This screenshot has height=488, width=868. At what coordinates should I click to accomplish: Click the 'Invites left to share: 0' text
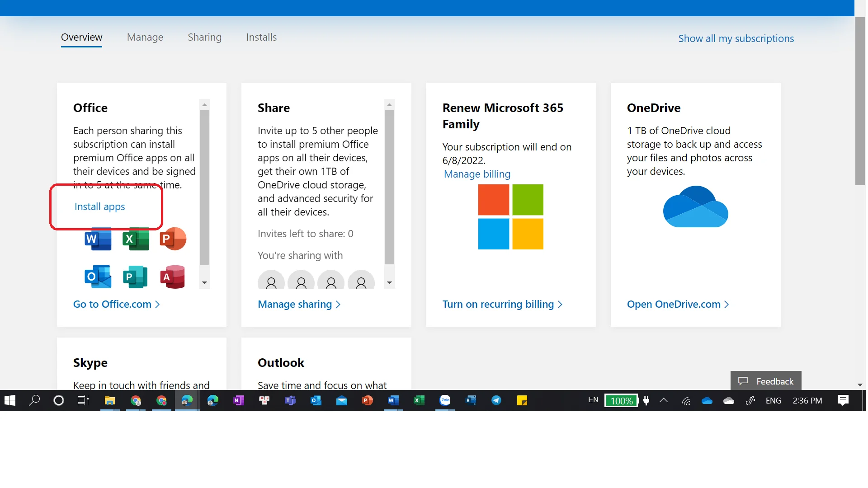click(x=305, y=234)
